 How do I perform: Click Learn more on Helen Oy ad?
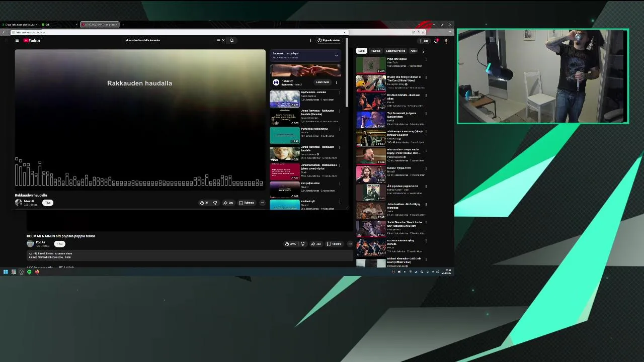pyautogui.click(x=323, y=82)
